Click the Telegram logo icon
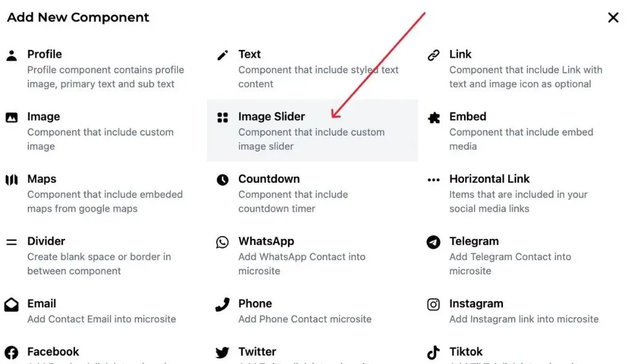Viewport: 628px width, 364px height. tap(434, 242)
